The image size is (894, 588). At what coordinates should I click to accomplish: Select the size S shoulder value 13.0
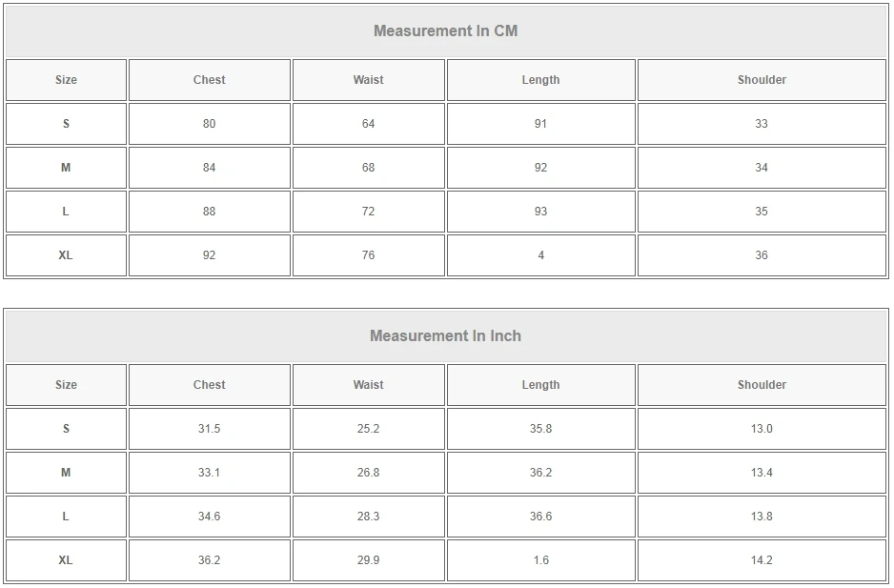(x=762, y=429)
